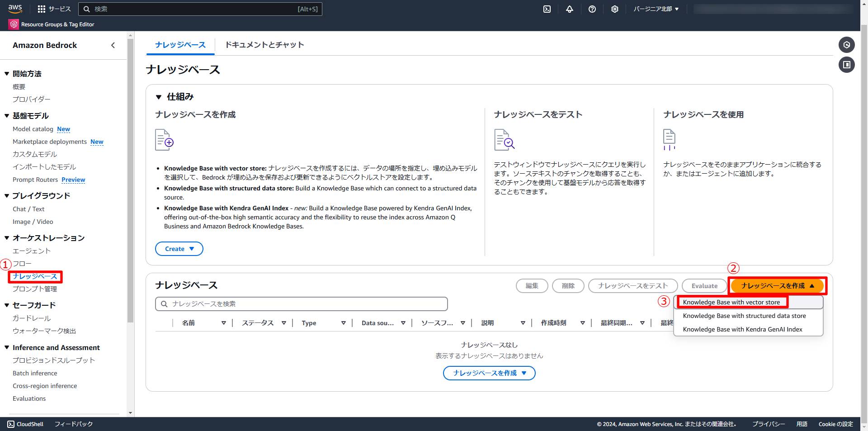Open the split panel icon at right edge
868x431 pixels.
pos(847,65)
